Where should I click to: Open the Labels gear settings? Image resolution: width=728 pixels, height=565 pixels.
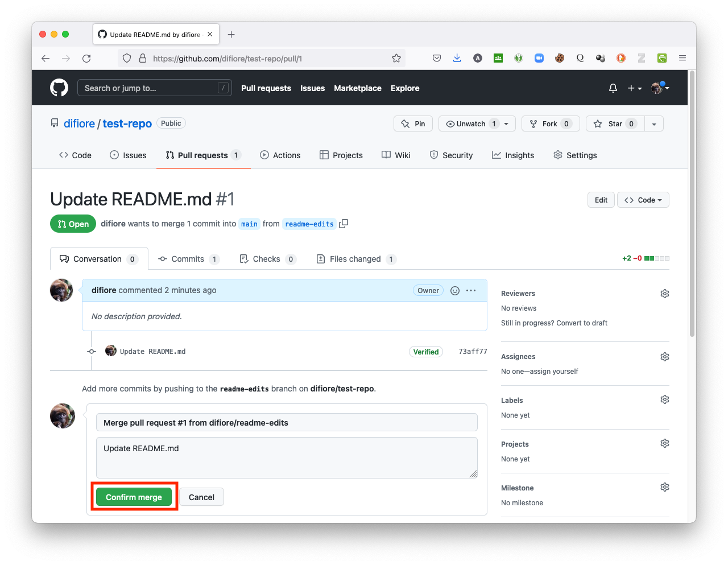tap(664, 400)
